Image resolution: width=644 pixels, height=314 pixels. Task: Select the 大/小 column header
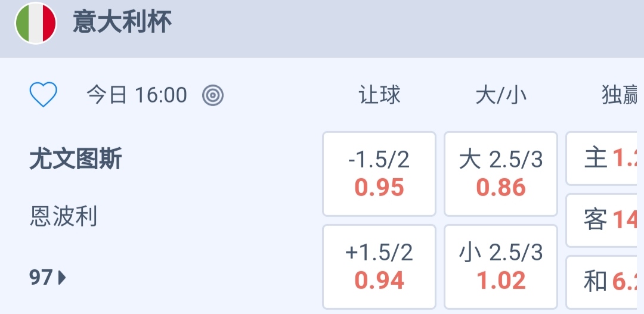501,95
